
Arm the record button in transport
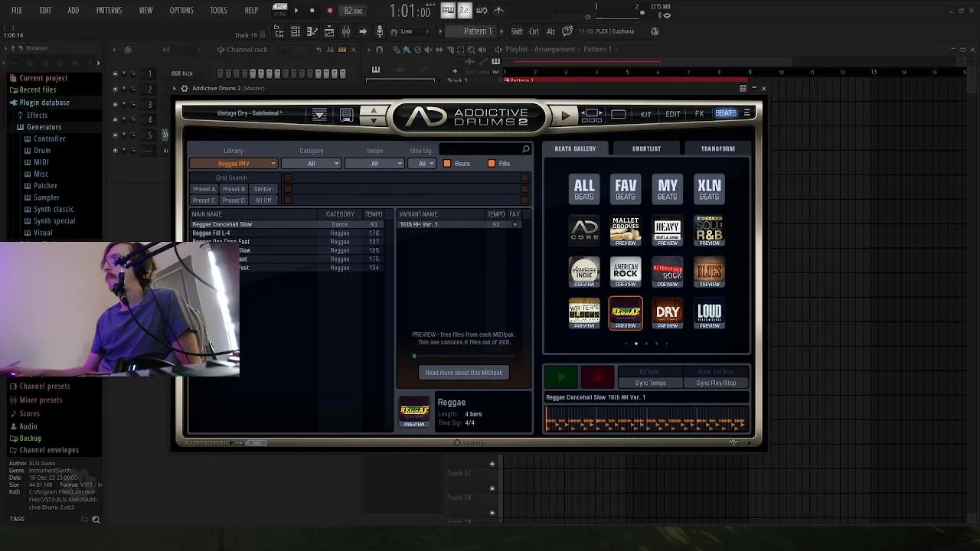[329, 11]
